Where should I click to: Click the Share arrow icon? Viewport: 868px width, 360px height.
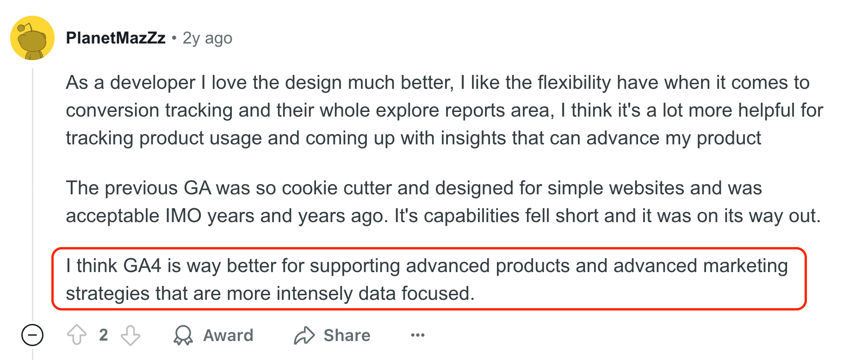click(x=304, y=335)
